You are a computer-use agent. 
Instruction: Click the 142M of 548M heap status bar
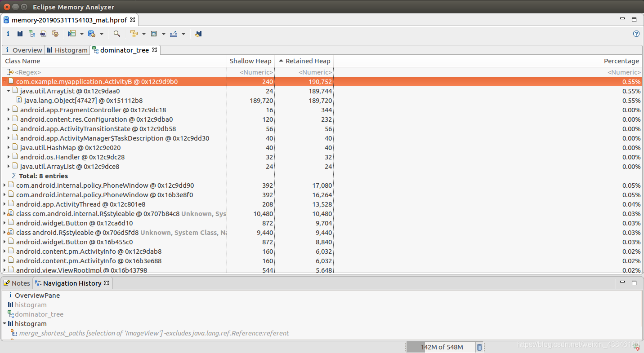click(440, 347)
